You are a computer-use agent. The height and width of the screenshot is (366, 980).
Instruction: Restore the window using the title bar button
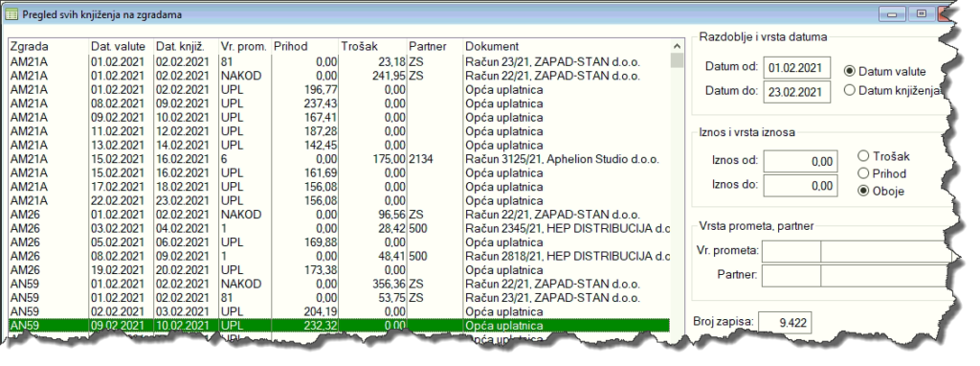922,13
